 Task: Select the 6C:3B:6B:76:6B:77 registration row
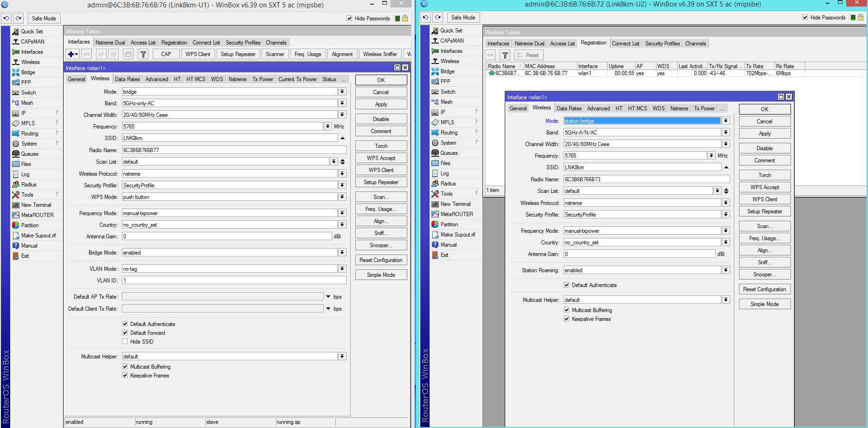[645, 73]
